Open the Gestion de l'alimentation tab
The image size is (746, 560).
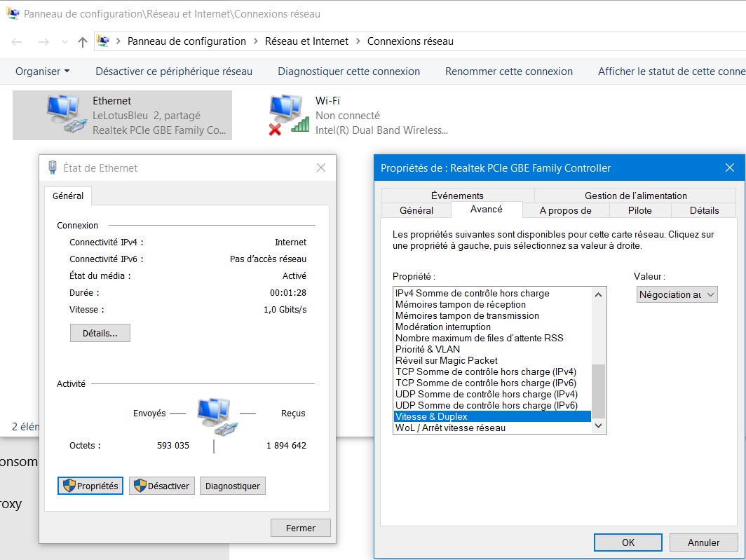point(635,196)
